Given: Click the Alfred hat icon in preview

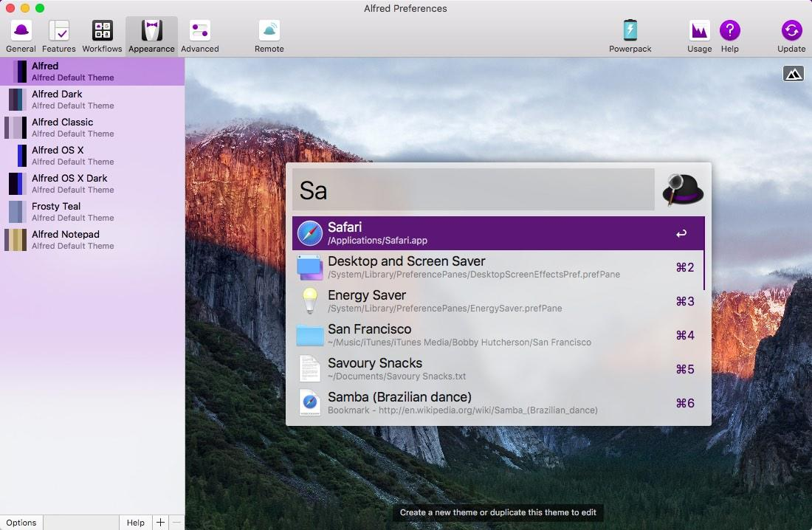Looking at the screenshot, I should [x=683, y=190].
